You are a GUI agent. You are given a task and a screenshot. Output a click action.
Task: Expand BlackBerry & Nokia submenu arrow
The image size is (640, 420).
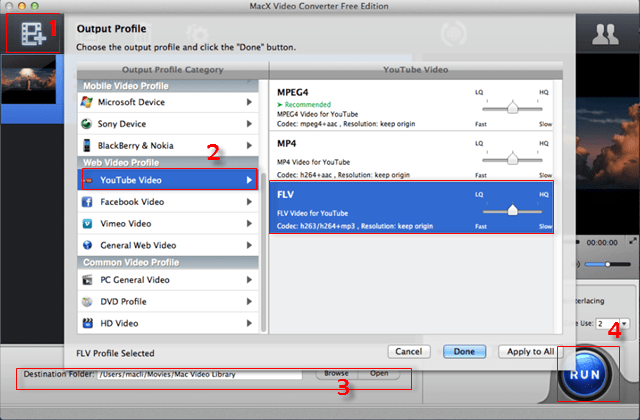point(249,145)
